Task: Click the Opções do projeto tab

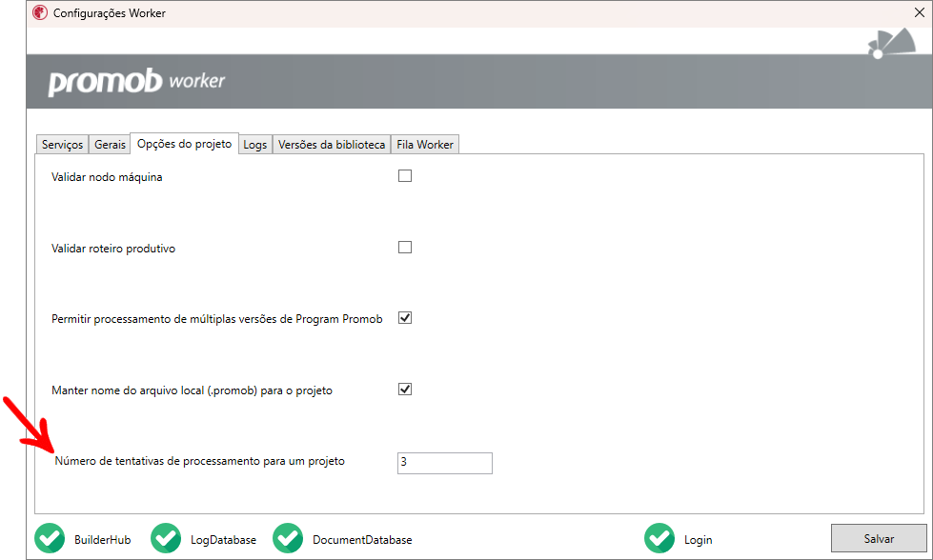Action: tap(185, 144)
